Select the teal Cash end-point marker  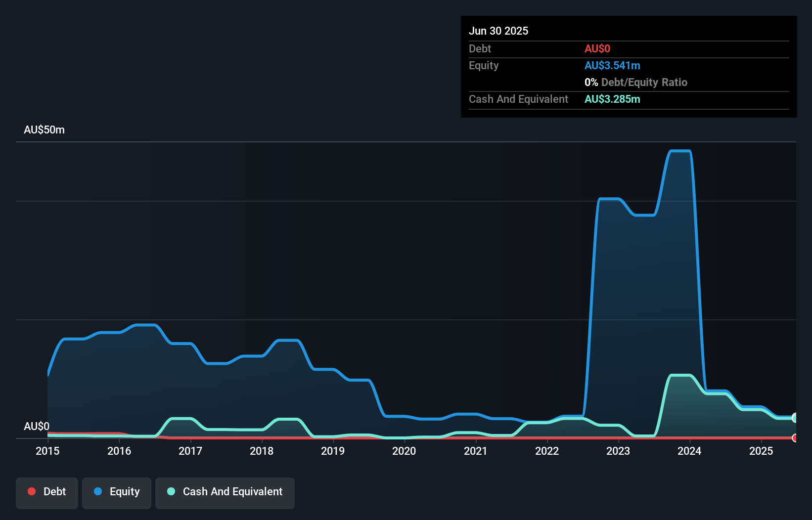(x=795, y=418)
